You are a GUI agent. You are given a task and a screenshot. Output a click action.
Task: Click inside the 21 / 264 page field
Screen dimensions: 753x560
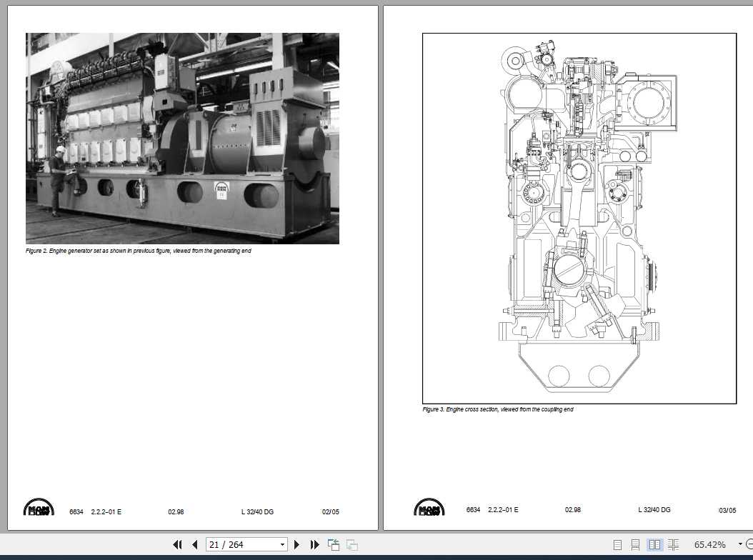pos(236,544)
